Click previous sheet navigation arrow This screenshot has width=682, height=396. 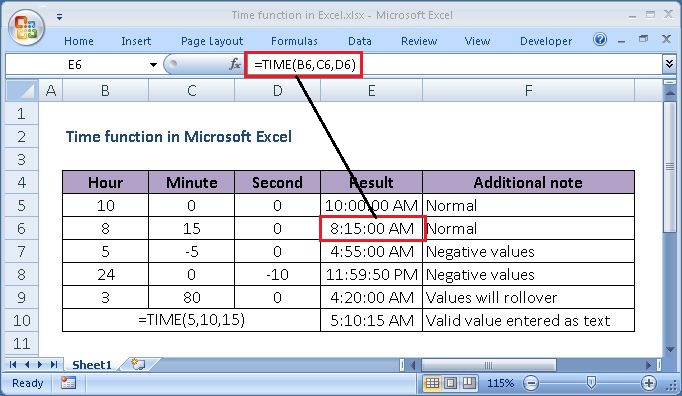[27, 365]
